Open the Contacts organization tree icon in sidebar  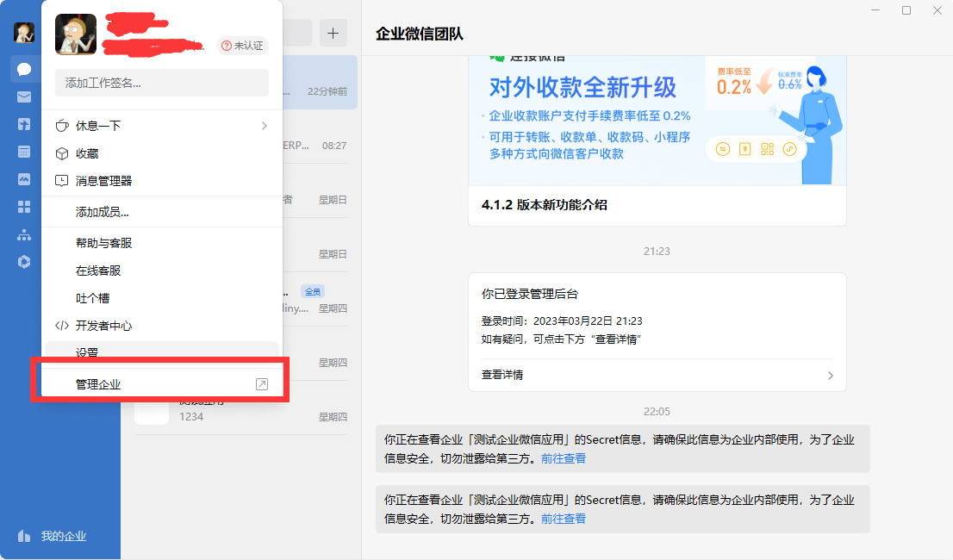[24, 235]
